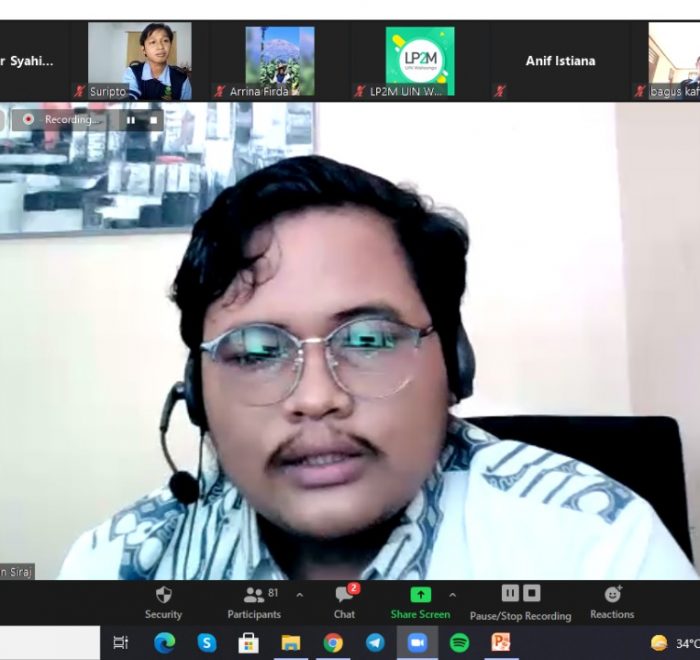
Task: Select Suripto's video thumbnail
Action: click(x=139, y=61)
